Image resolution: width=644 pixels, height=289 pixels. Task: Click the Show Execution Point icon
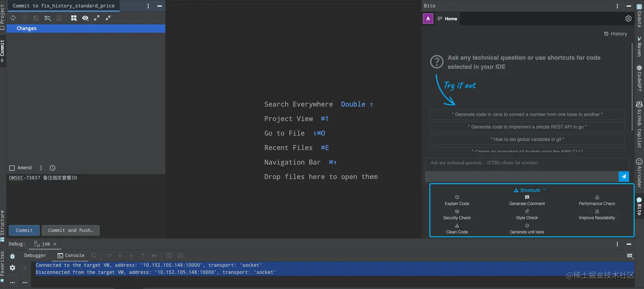[x=94, y=256]
